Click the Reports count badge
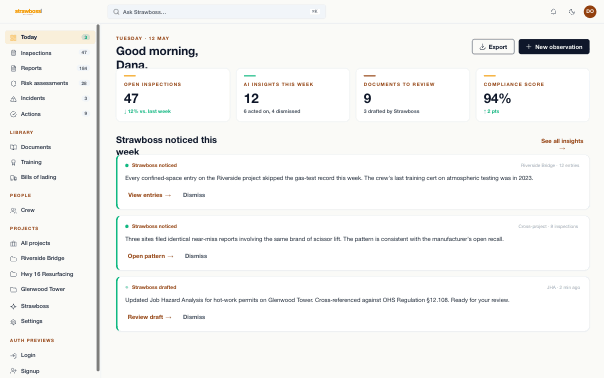Viewport: 604px width, 378px height. pyautogui.click(x=83, y=68)
